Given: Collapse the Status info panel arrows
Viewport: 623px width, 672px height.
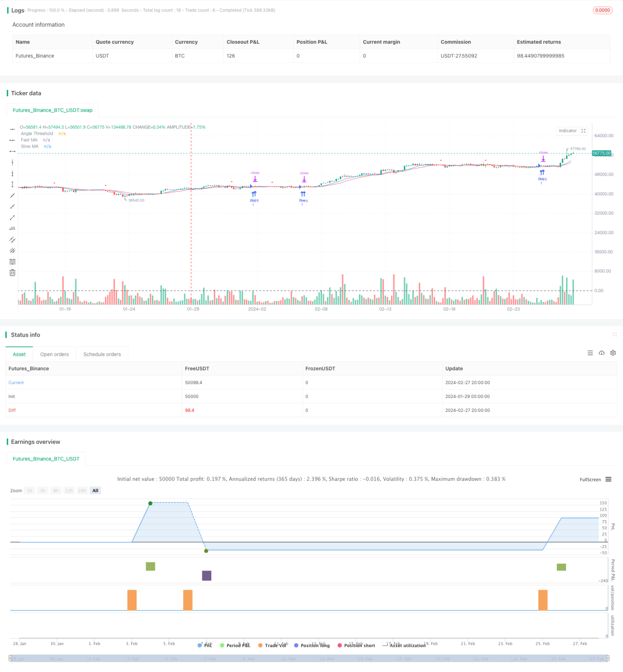Looking at the screenshot, I should point(614,334).
